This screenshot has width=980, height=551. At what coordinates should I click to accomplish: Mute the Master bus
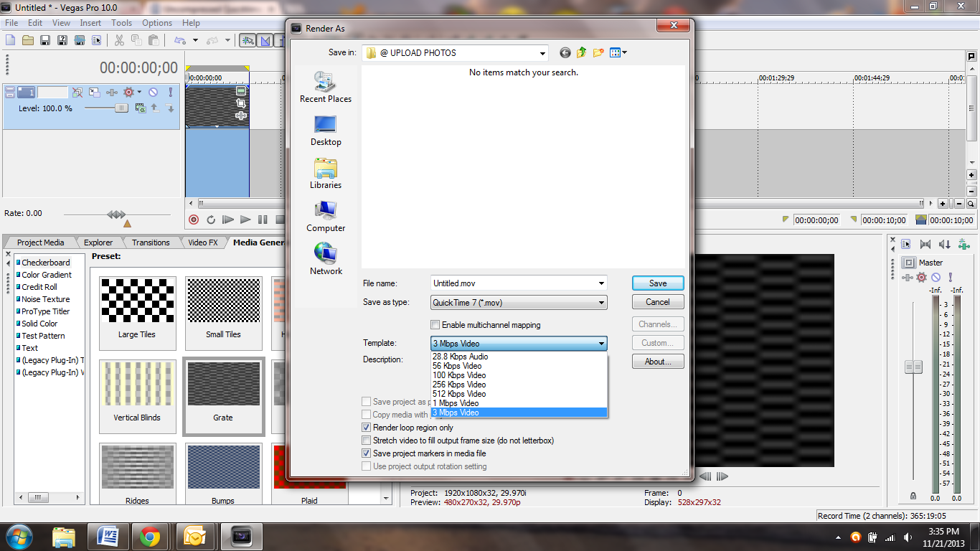click(x=936, y=277)
